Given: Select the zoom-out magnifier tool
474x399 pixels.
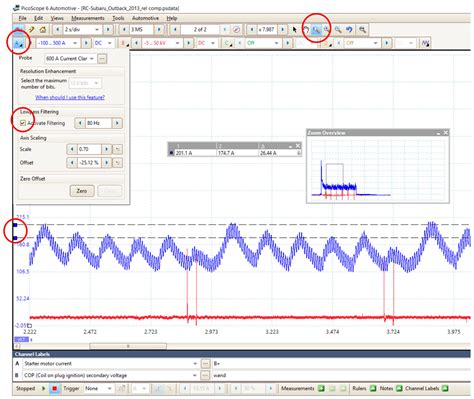Looking at the screenshot, I should coord(338,30).
